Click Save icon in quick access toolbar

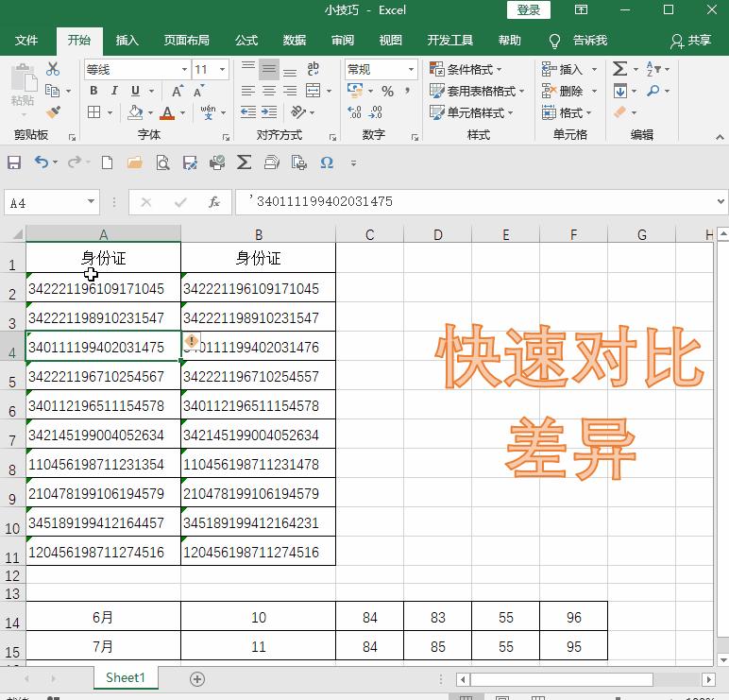click(14, 162)
